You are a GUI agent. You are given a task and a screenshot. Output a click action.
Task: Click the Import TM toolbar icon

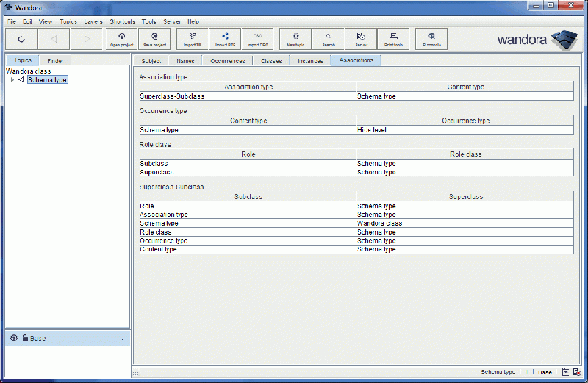click(x=192, y=38)
